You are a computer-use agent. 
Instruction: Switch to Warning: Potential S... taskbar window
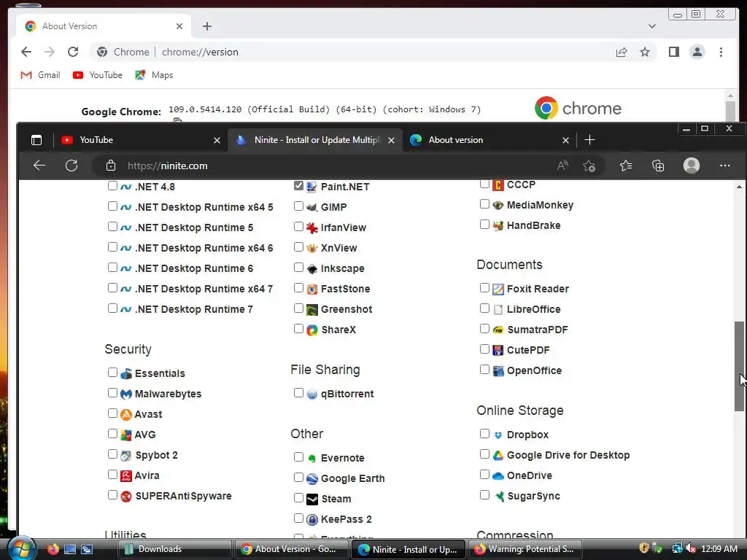[525, 549]
